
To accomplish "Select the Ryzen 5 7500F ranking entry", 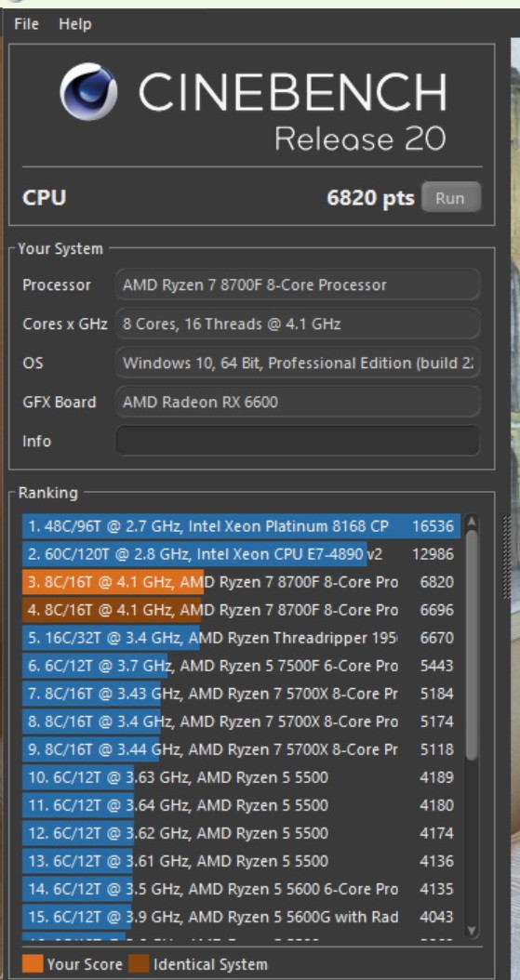I will coord(241,666).
